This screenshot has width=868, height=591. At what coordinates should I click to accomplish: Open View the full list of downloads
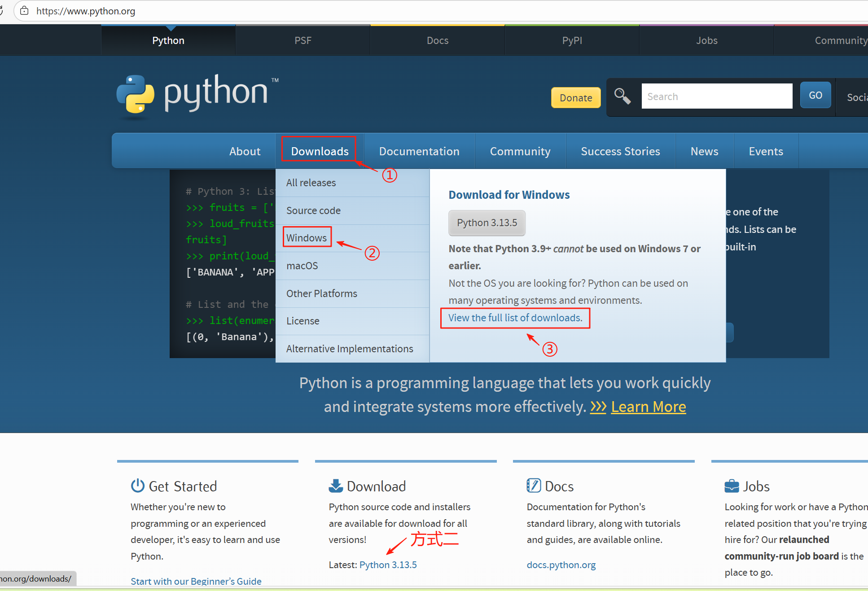(515, 318)
